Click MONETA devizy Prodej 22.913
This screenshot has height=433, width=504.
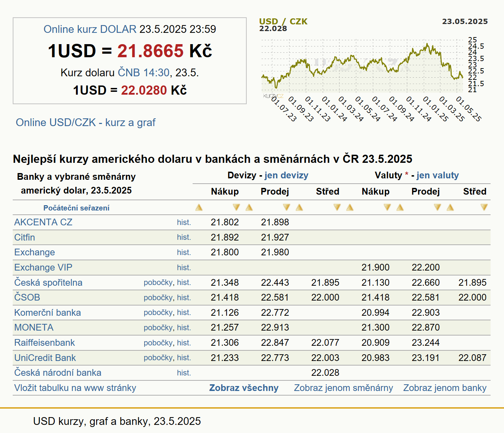pos(275,327)
